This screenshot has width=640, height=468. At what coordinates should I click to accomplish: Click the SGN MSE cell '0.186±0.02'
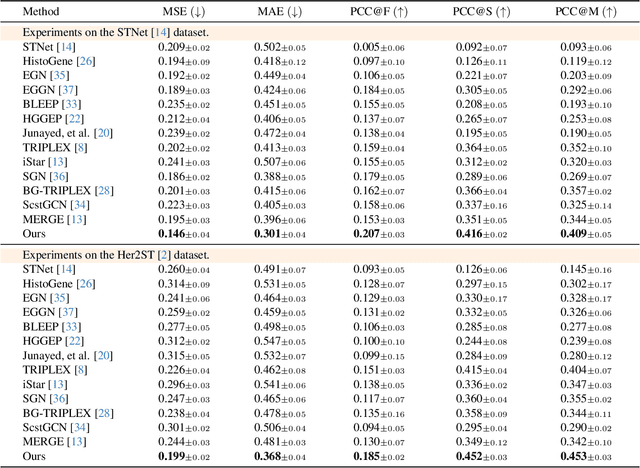[x=184, y=176]
